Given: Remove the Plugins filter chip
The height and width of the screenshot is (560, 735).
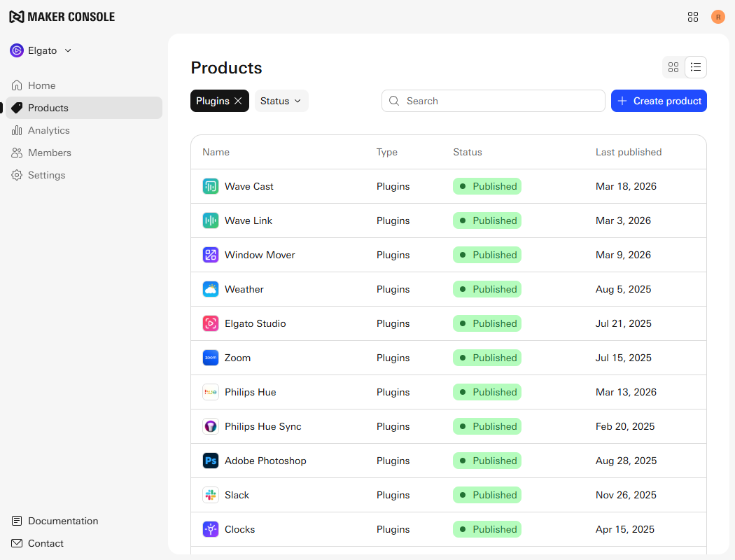Looking at the screenshot, I should (x=238, y=101).
